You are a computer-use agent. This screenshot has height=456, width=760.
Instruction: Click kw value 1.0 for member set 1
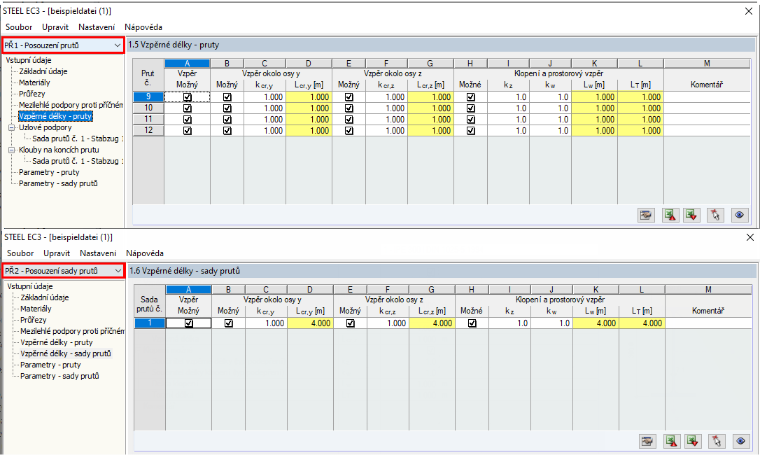(551, 323)
